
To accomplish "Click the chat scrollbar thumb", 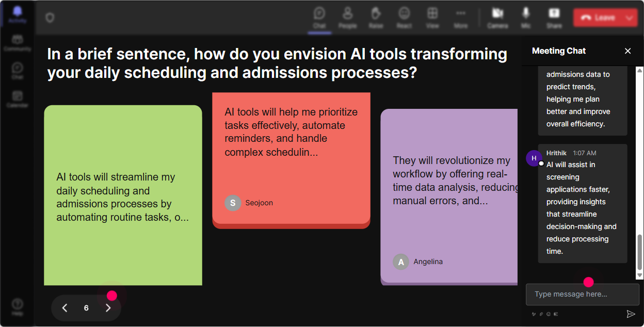I will (x=640, y=252).
